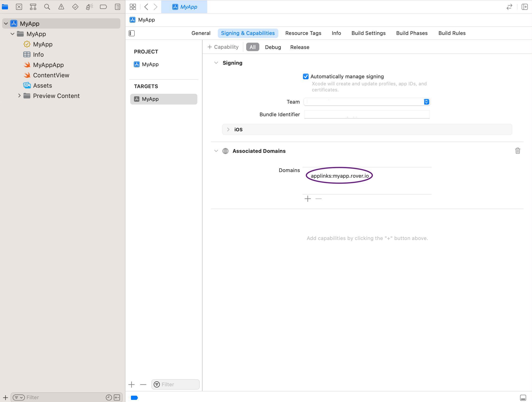
Task: Collapse the Associated Domains section
Action: click(216, 151)
